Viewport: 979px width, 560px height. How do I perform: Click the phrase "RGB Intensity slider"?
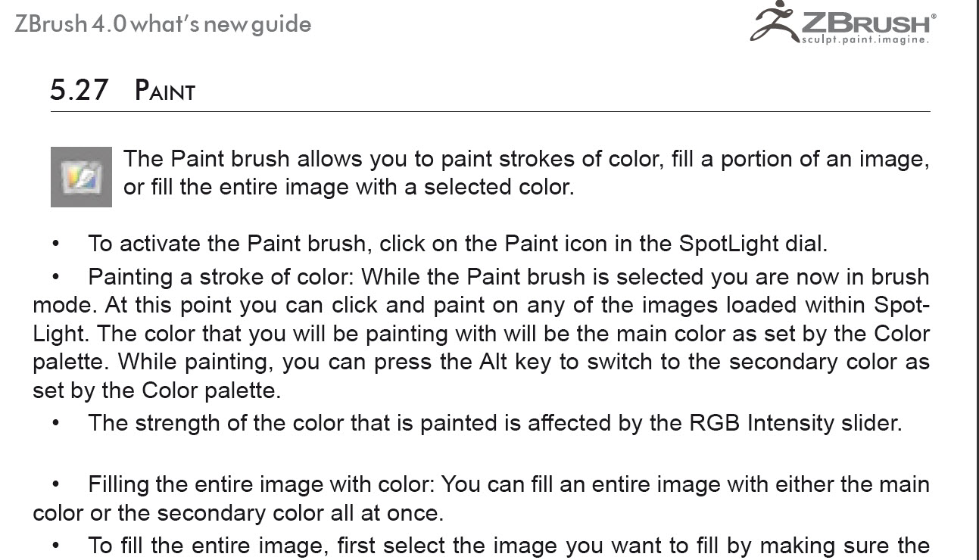point(796,423)
